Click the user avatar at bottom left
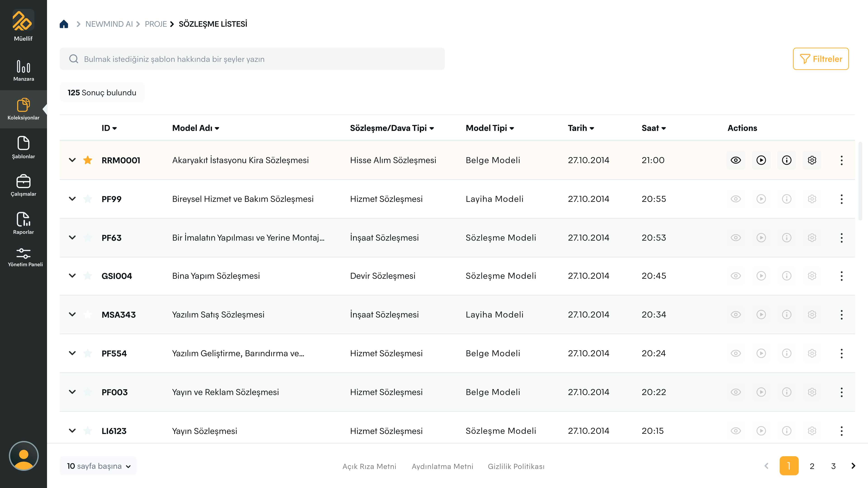The image size is (868, 488). tap(24, 456)
